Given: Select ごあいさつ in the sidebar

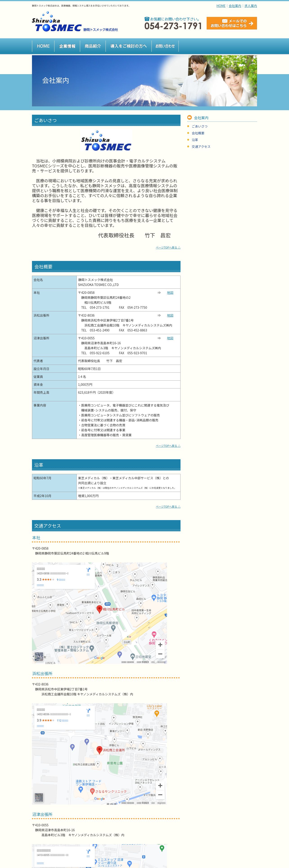Looking at the screenshot, I should (x=199, y=126).
